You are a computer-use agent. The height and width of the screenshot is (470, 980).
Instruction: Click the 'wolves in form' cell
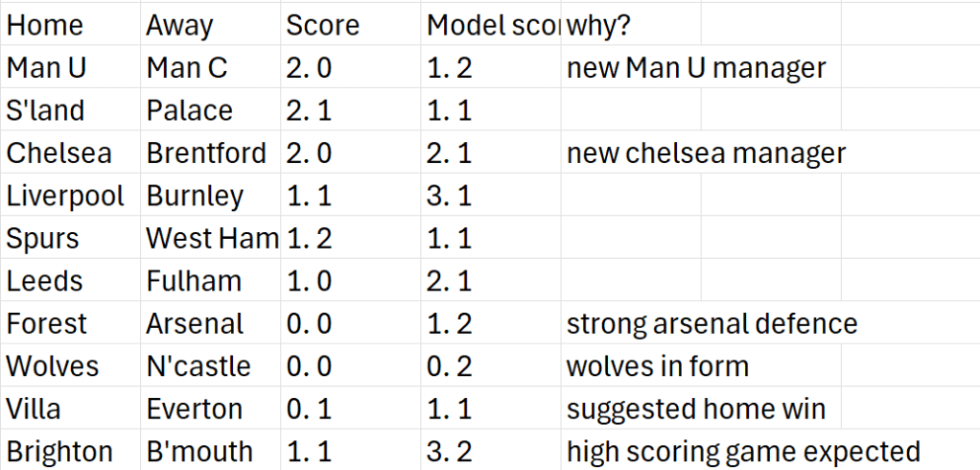click(658, 366)
